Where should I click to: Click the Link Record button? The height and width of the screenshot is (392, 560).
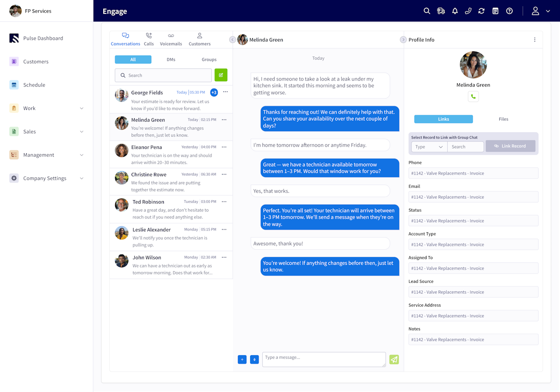pos(510,146)
